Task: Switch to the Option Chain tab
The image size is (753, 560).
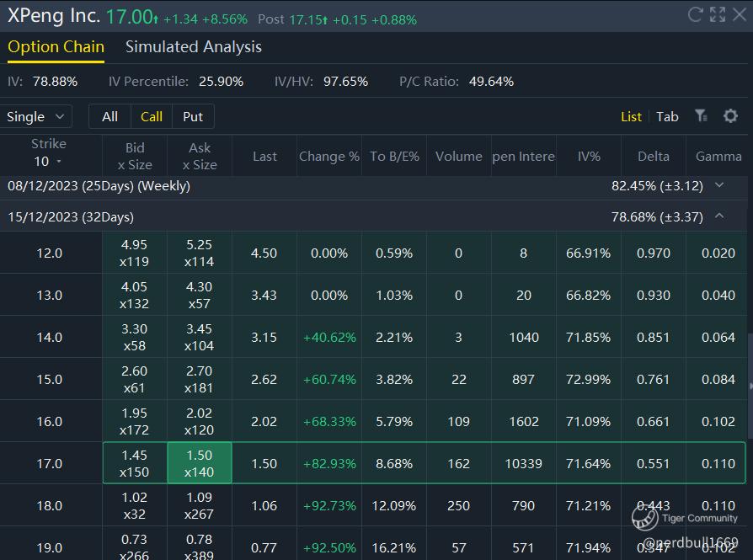Action: coord(56,46)
